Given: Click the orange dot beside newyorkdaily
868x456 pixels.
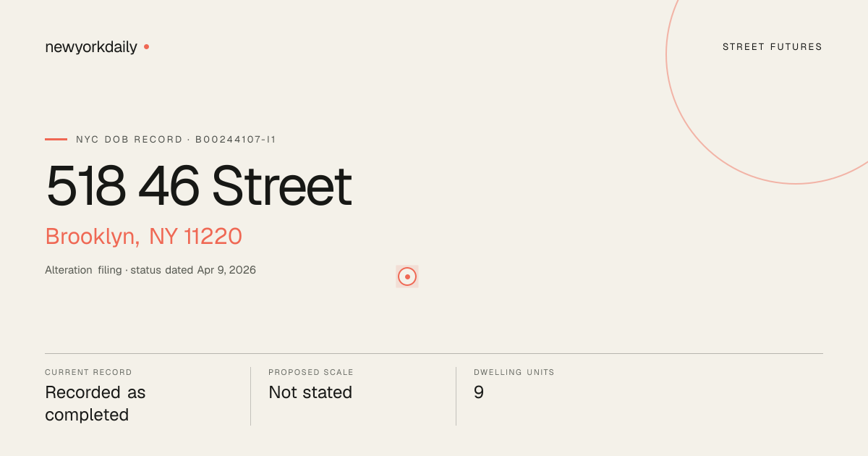Looking at the screenshot, I should coord(146,46).
